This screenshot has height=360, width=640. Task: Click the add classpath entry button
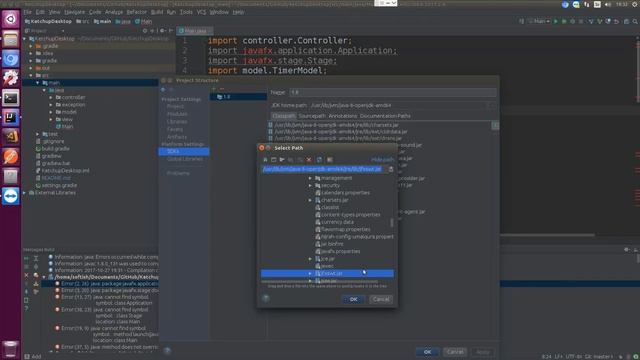[495, 125]
